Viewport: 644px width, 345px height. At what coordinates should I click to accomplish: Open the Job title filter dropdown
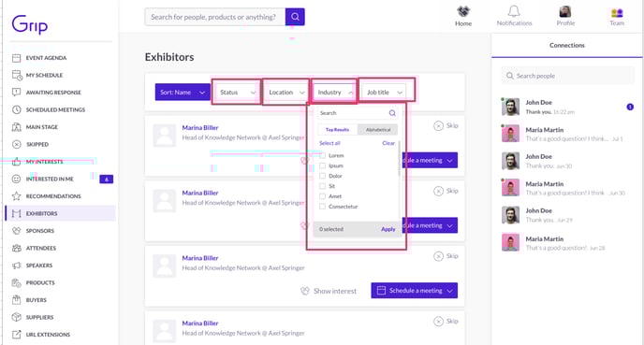(x=384, y=93)
